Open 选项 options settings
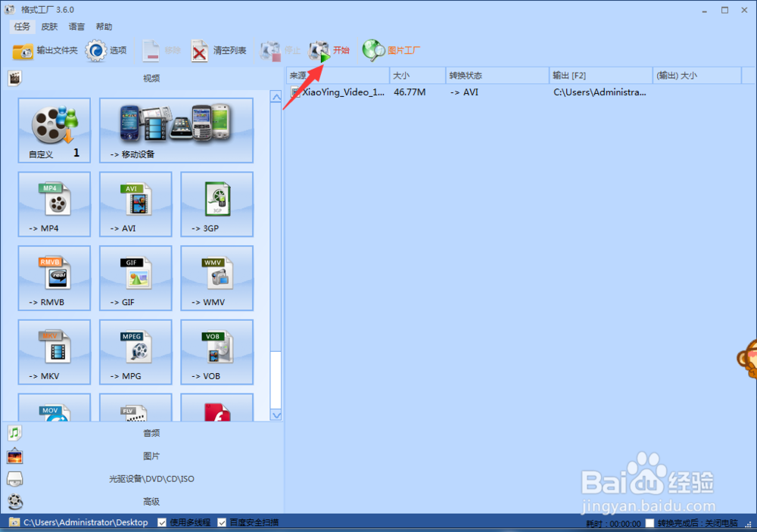This screenshot has width=757, height=532. 106,50
